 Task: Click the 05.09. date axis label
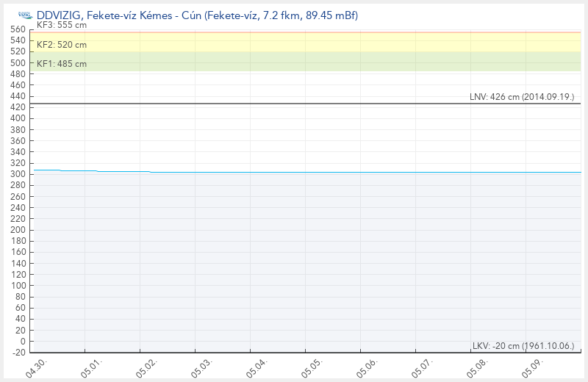[532, 368]
